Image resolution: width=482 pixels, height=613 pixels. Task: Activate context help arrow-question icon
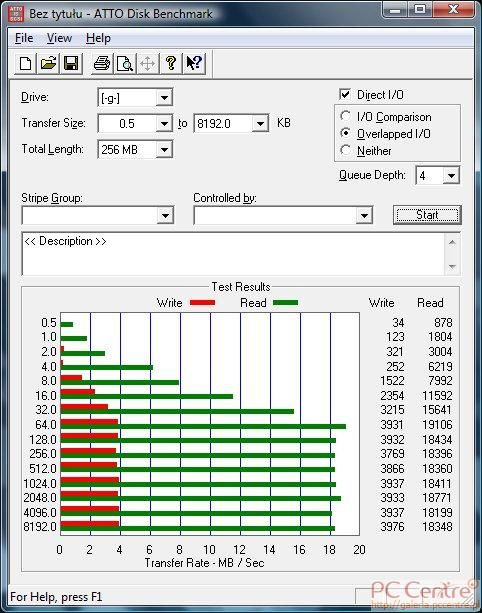pos(194,63)
